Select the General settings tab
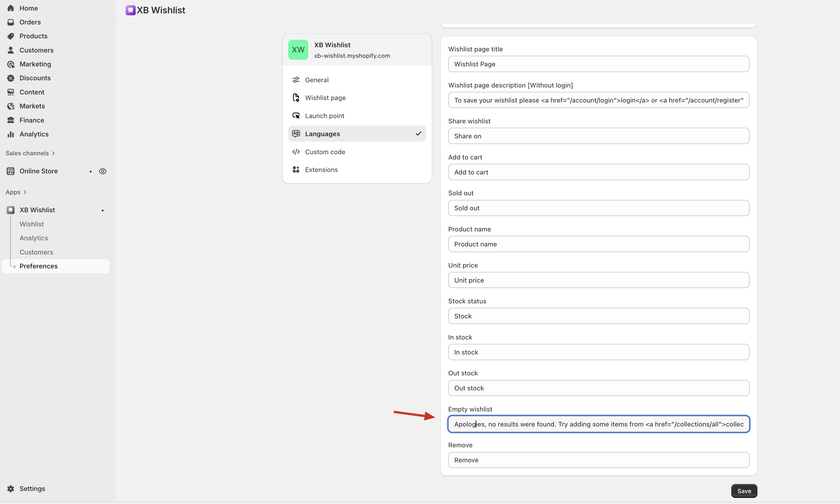This screenshot has height=504, width=840. tap(317, 80)
